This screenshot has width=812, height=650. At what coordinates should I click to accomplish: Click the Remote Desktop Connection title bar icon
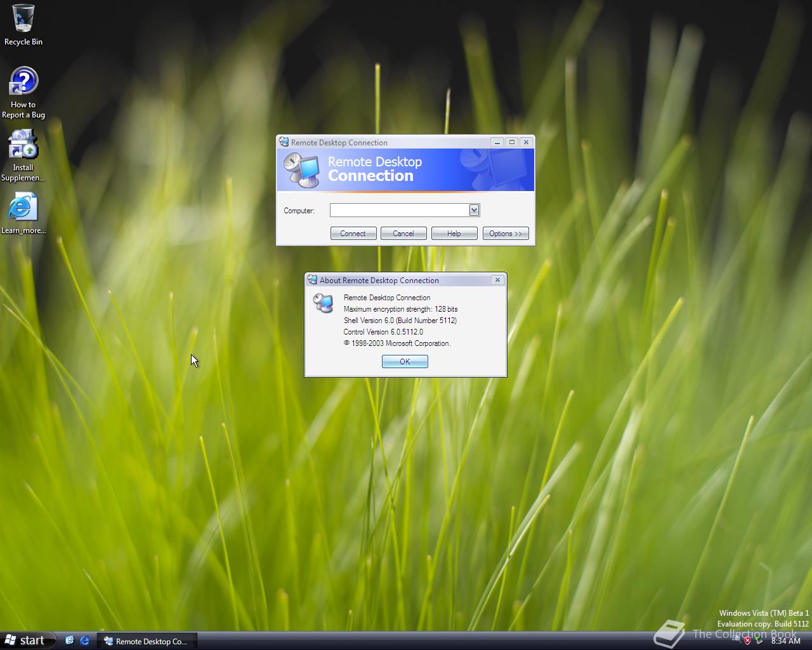point(284,142)
